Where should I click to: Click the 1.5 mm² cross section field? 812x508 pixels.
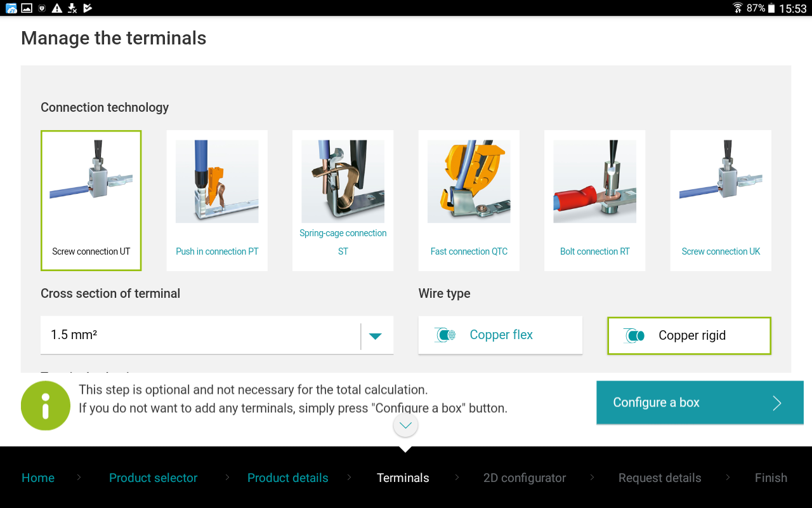tap(217, 335)
